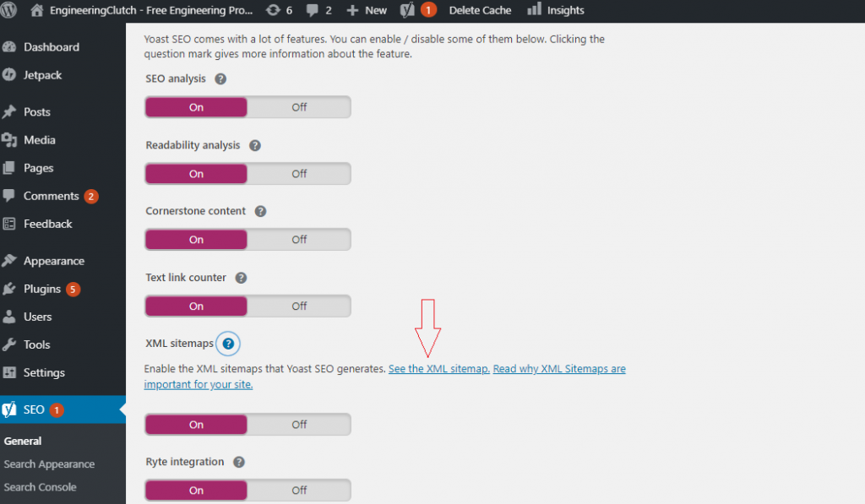Open help for Readability analysis
Viewport: 865px width, 504px height.
tap(255, 145)
